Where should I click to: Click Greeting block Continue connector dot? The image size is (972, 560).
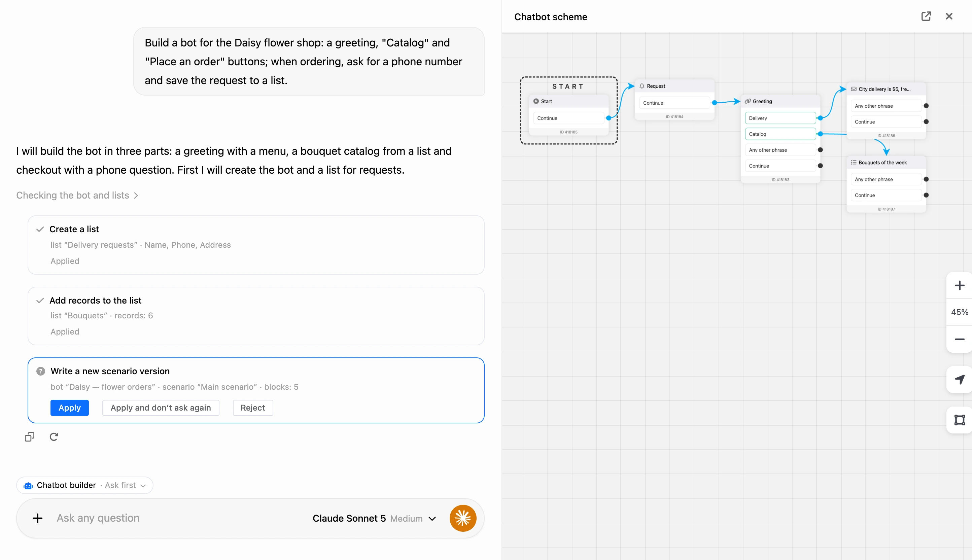coord(820,166)
